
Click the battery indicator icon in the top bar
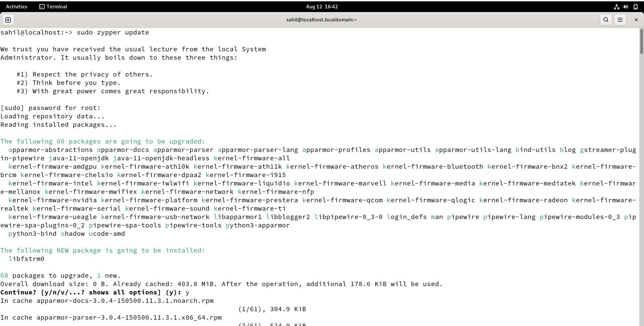(x=636, y=6)
